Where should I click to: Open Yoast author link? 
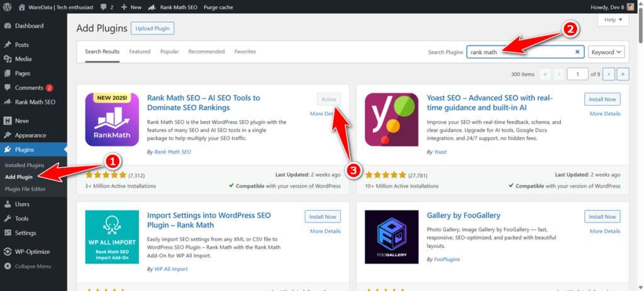[x=440, y=152]
